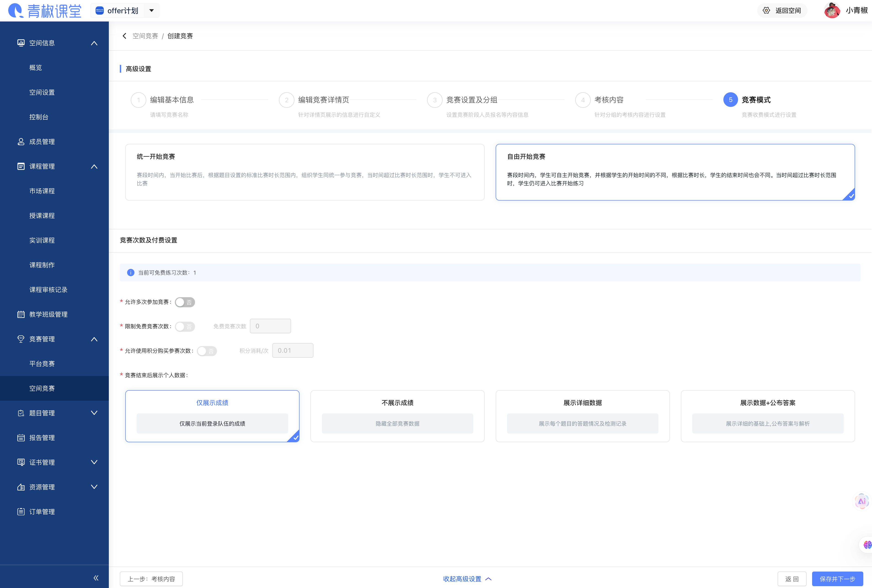The image size is (872, 588).
Task: Go to step 3 竞赛设置及分组
Action: coord(471,100)
